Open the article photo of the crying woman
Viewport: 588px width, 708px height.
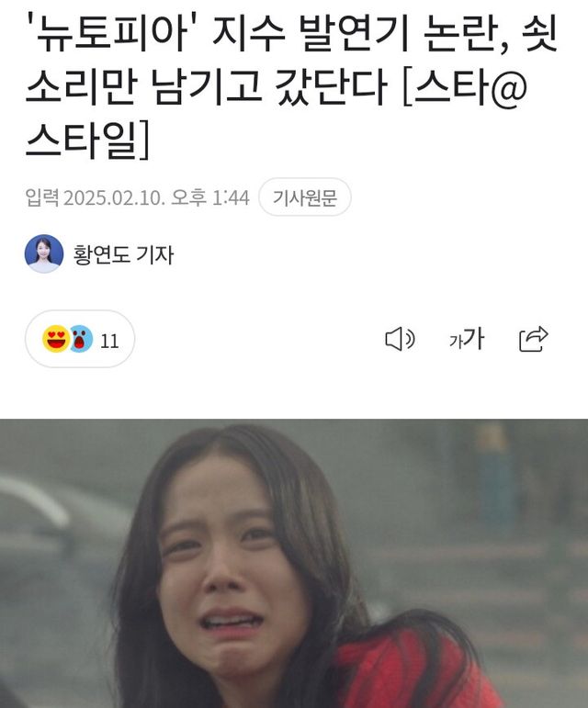click(x=294, y=564)
